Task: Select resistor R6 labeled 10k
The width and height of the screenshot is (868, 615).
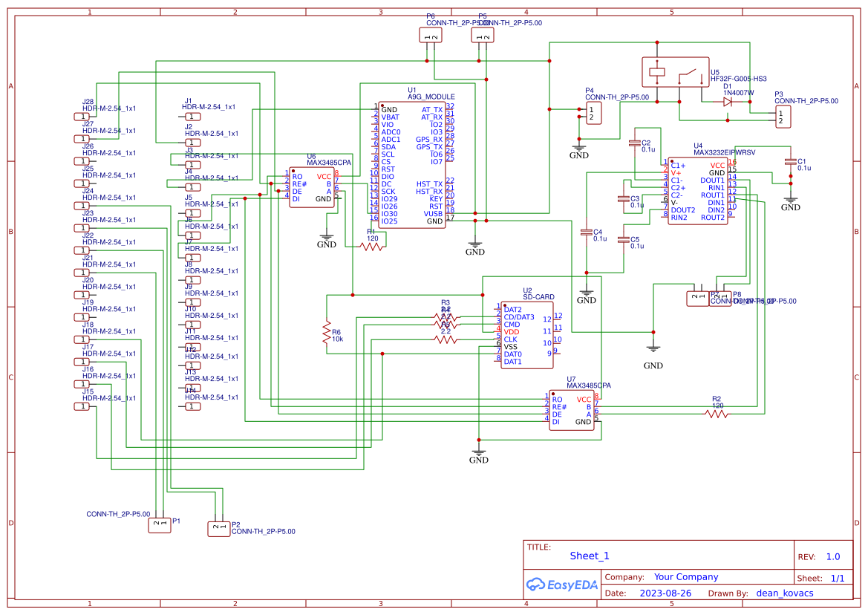Action: pos(327,331)
